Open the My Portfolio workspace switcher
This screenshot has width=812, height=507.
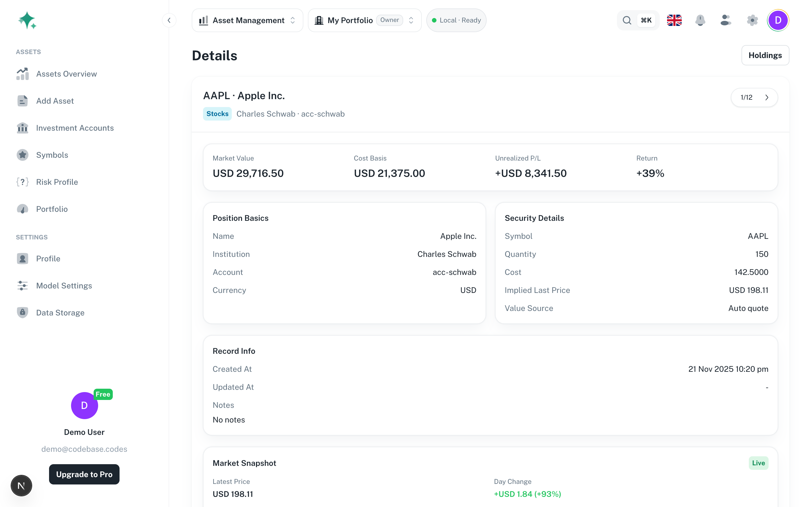pyautogui.click(x=364, y=21)
